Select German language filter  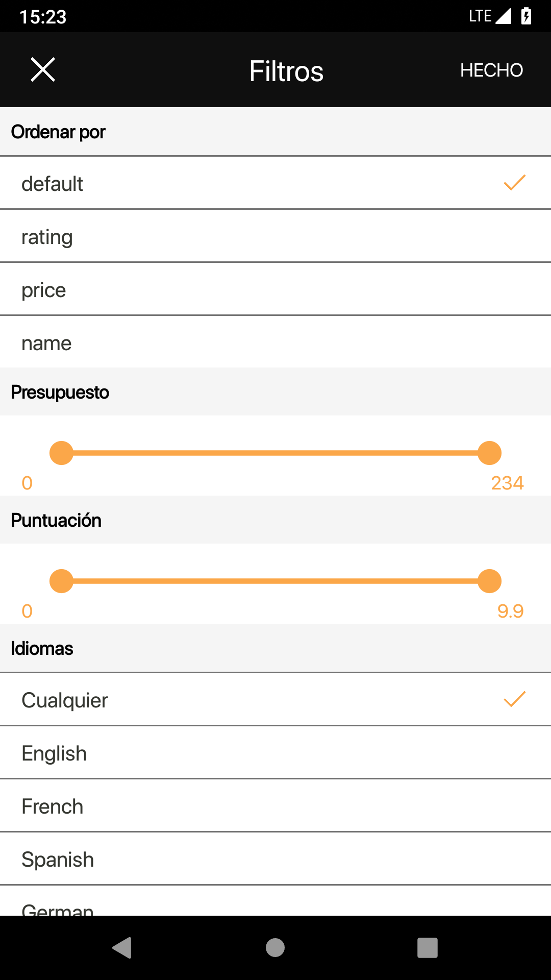(x=275, y=901)
